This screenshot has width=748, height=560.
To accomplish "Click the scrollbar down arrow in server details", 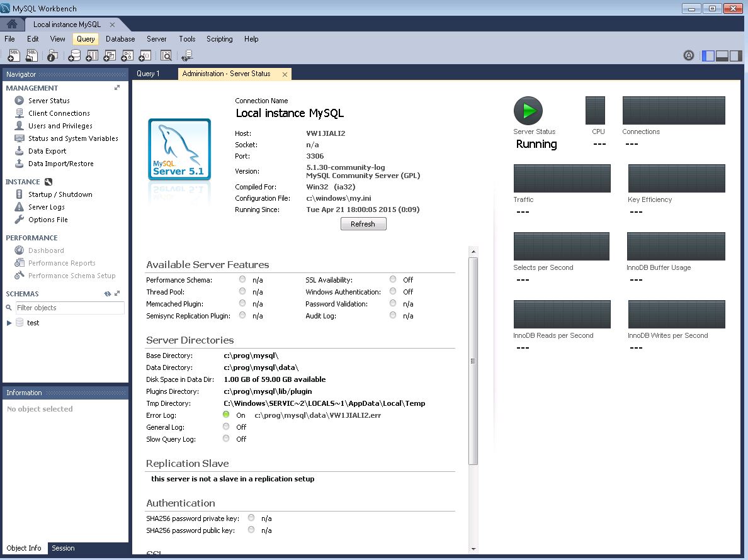I will [473, 549].
